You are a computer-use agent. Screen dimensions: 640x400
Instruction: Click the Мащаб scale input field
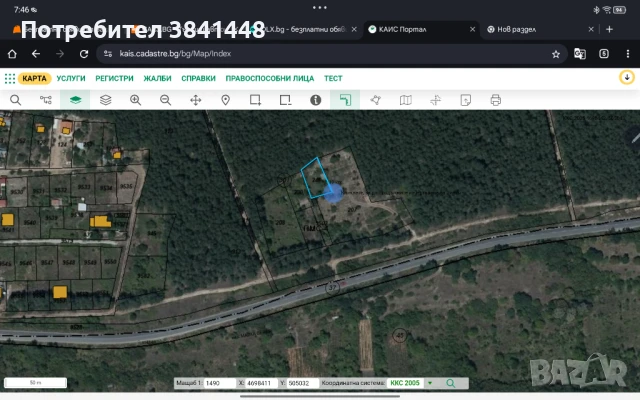tap(220, 383)
